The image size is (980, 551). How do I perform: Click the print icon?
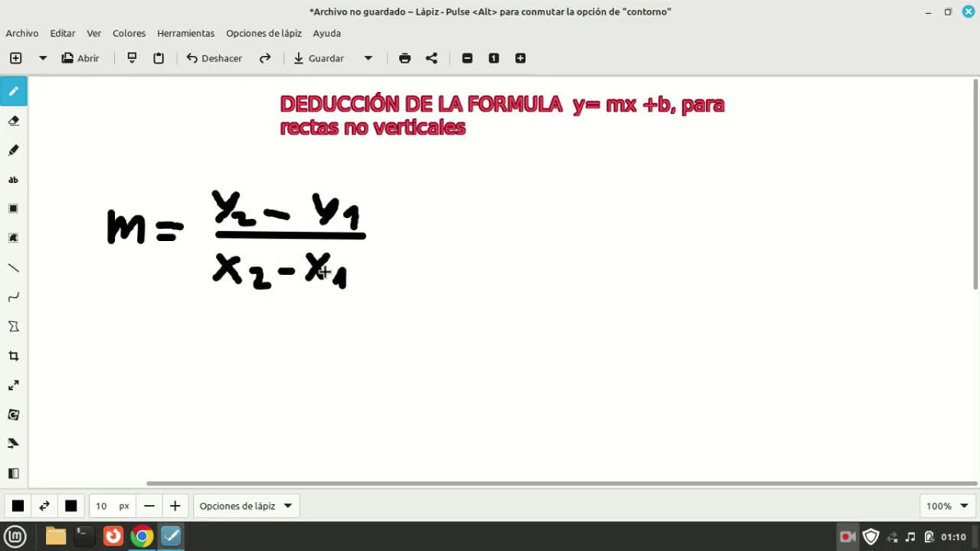tap(405, 58)
